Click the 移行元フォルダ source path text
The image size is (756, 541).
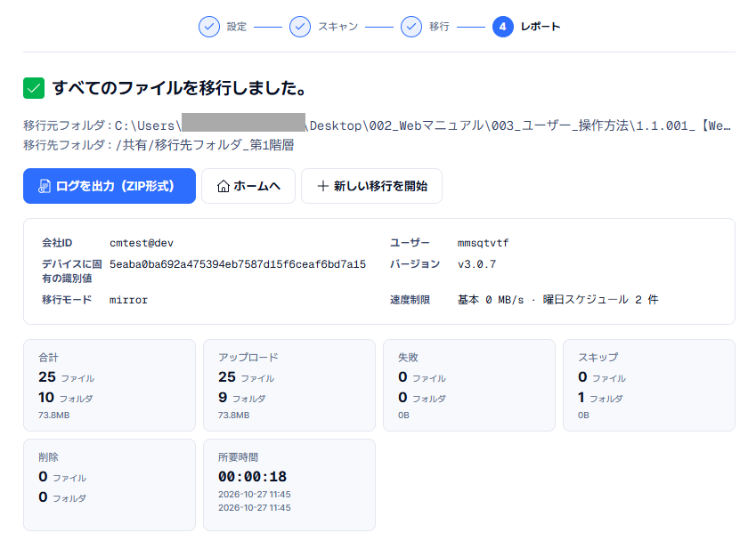[x=377, y=125]
